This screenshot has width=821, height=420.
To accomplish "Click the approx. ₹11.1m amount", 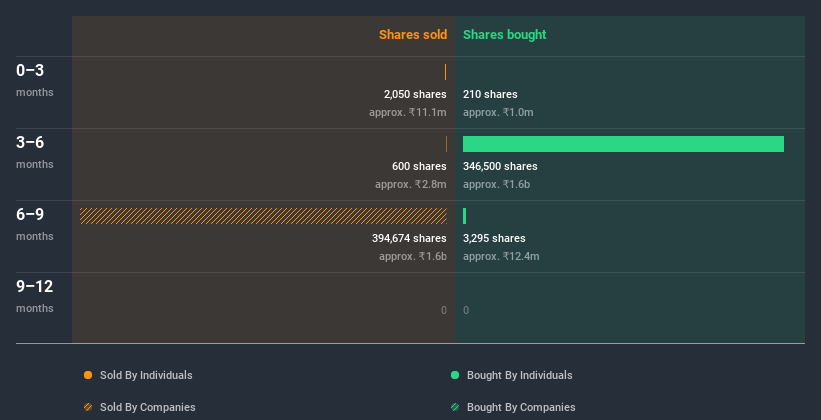I will 408,112.
